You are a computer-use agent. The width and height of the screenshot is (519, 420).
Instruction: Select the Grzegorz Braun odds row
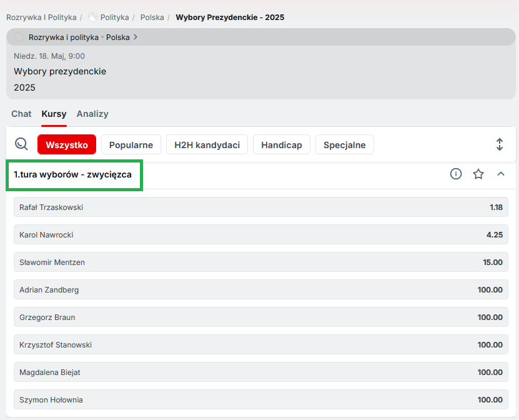tap(261, 317)
